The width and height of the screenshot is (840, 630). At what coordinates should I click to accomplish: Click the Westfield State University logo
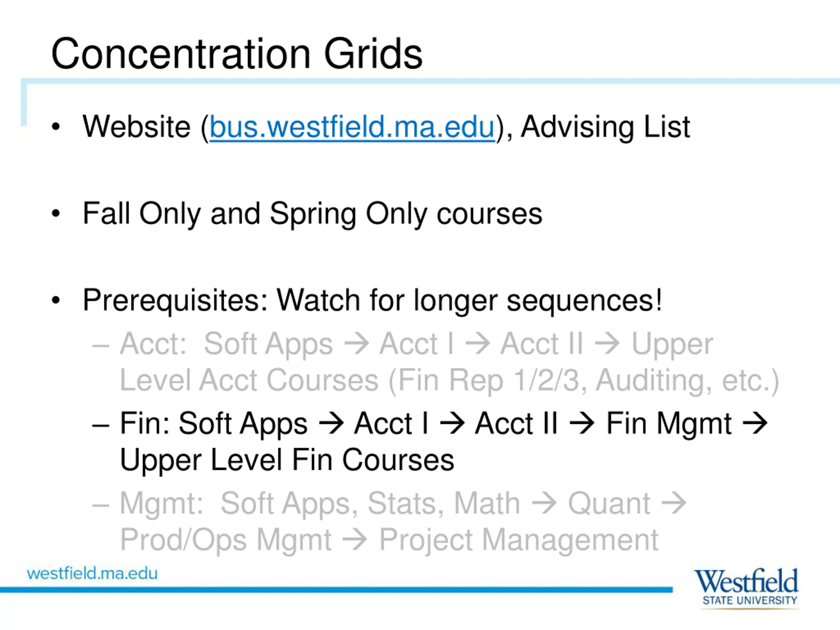[746, 588]
